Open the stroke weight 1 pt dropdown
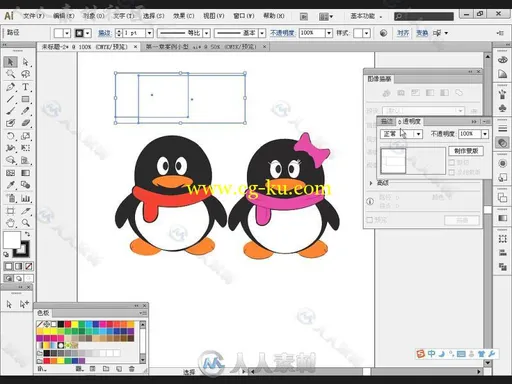The width and height of the screenshot is (512, 384). 149,33
